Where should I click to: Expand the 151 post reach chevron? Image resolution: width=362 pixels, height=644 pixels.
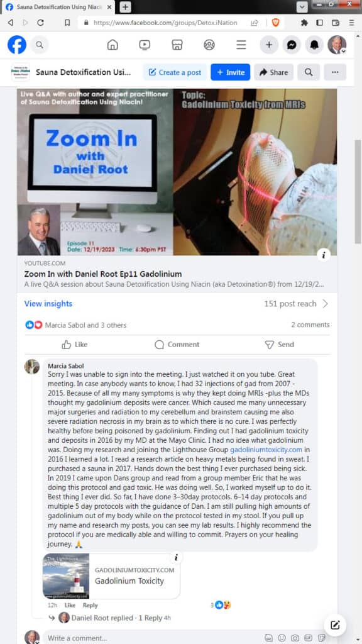pyautogui.click(x=326, y=304)
